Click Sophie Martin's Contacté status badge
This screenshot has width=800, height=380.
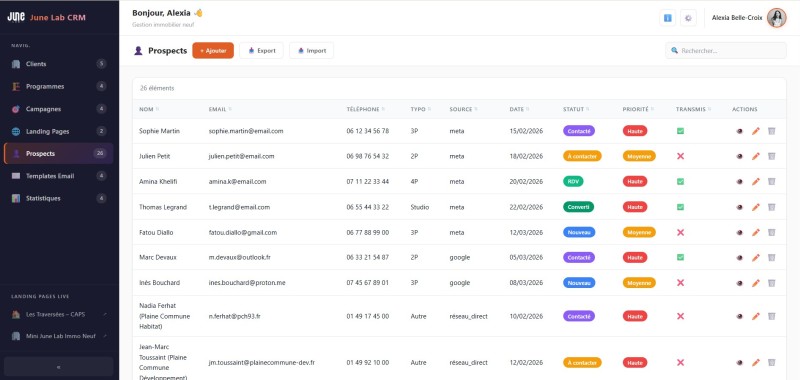coord(579,131)
